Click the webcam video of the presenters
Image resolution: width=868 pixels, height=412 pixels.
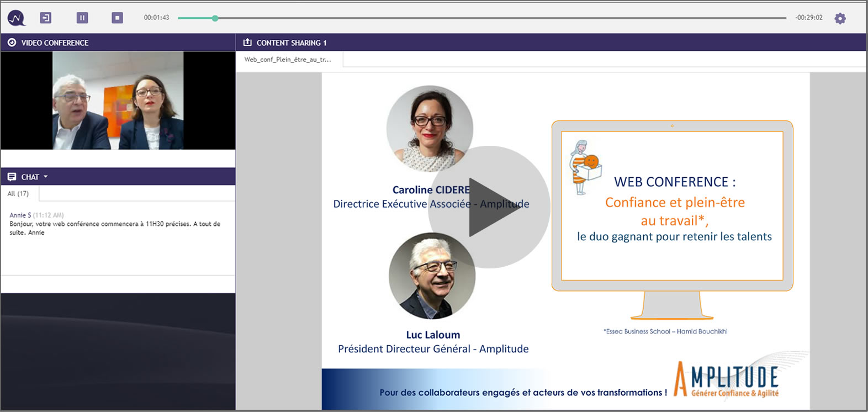coord(118,101)
